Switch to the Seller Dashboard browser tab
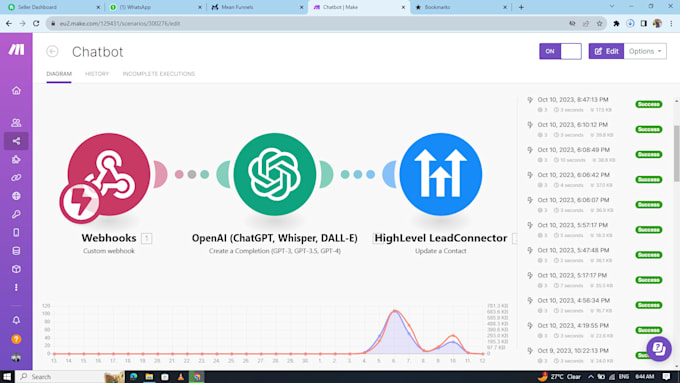Image resolution: width=680 pixels, height=383 pixels. (54, 7)
